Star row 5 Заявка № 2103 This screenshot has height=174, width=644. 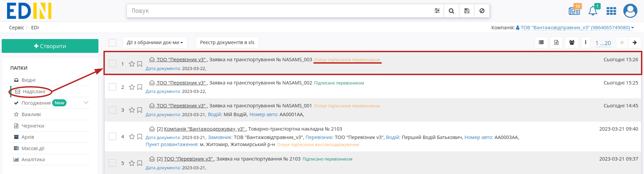[132, 163]
